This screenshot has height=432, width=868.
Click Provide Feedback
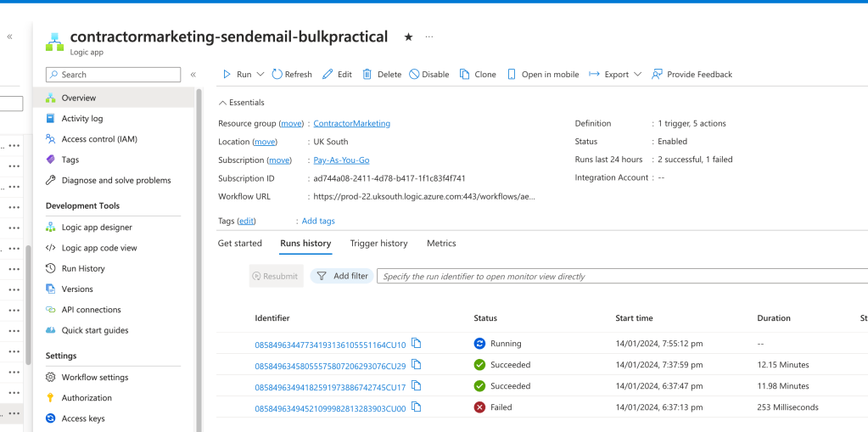pos(692,74)
